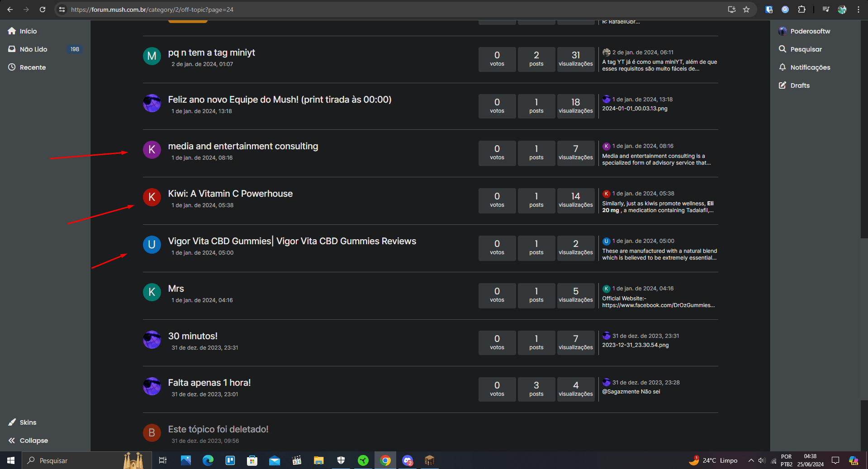Image resolution: width=868 pixels, height=469 pixels.
Task: Click the '2 posts' counter of miniyt topic
Action: 536,59
